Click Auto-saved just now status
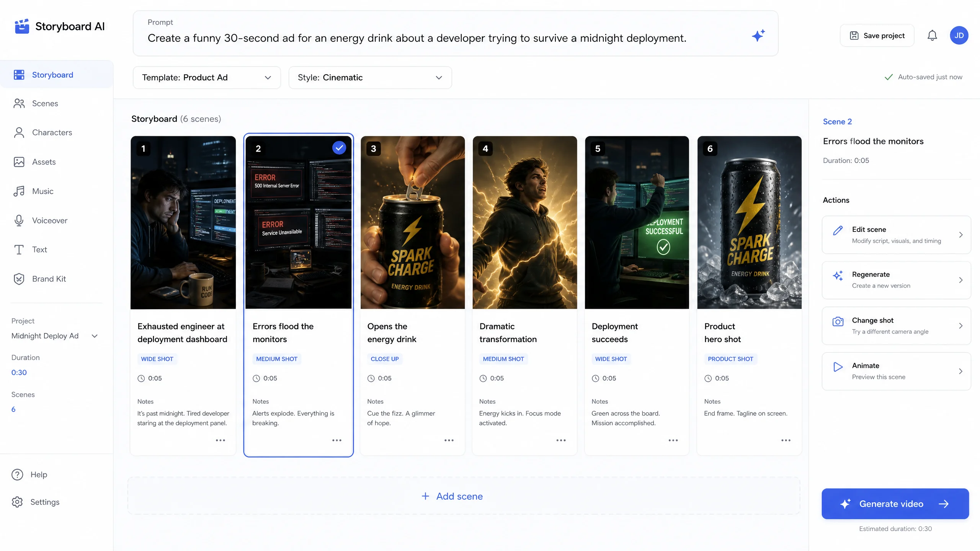This screenshot has height=551, width=980. pos(923,77)
